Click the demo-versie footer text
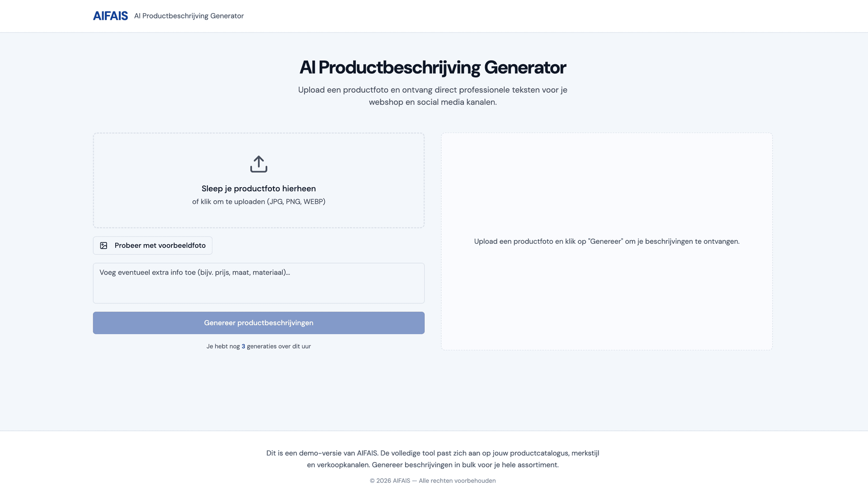 coord(433,459)
